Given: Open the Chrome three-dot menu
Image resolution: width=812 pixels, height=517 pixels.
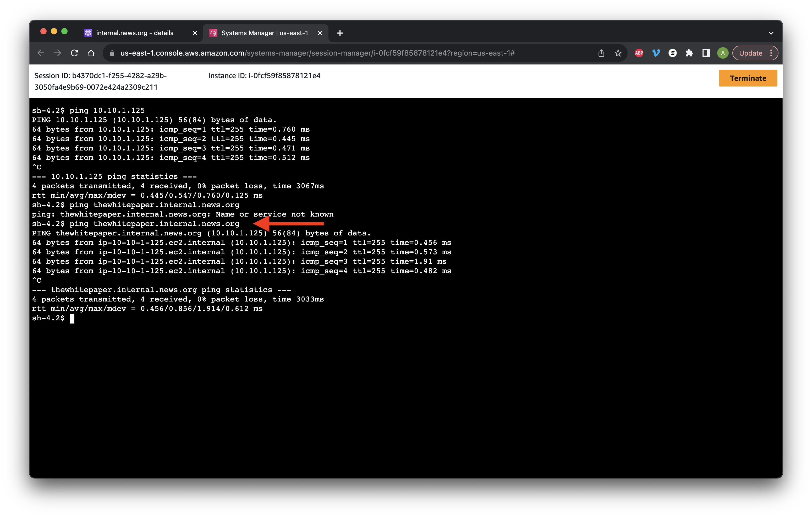Looking at the screenshot, I should point(771,53).
